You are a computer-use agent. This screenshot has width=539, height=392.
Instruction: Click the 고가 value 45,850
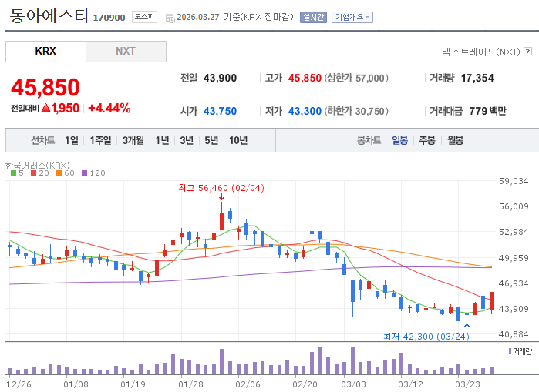click(305, 78)
